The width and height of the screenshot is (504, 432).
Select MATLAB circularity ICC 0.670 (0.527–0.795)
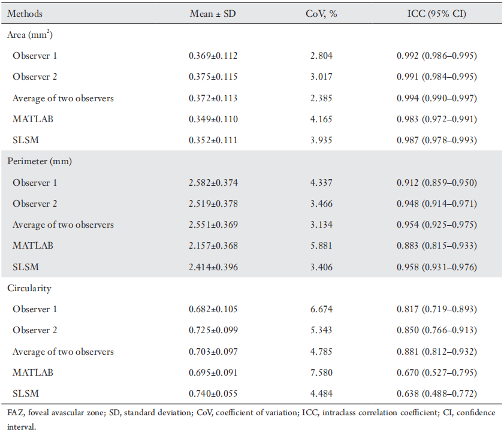tap(436, 373)
